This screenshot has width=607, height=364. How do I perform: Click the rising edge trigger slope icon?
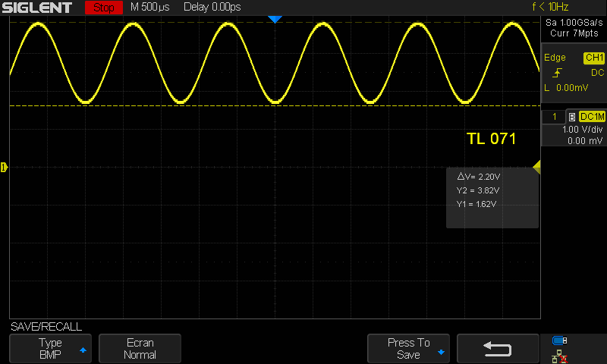557,73
